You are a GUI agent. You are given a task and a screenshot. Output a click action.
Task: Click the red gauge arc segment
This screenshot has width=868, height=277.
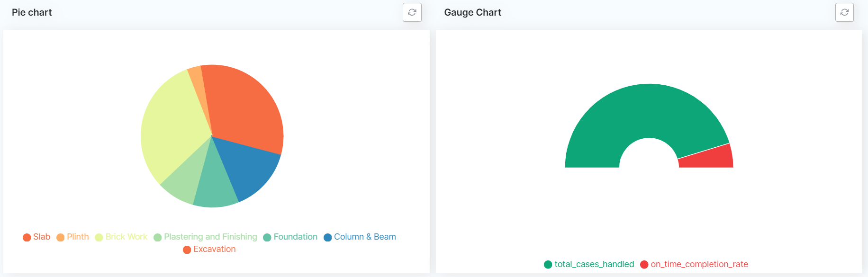pos(708,158)
